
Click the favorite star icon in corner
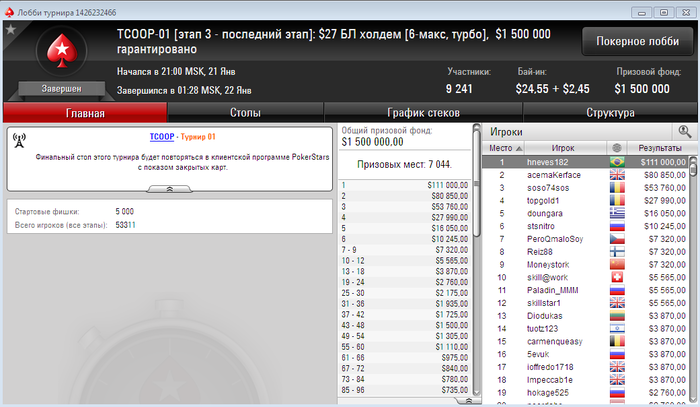coord(11,30)
